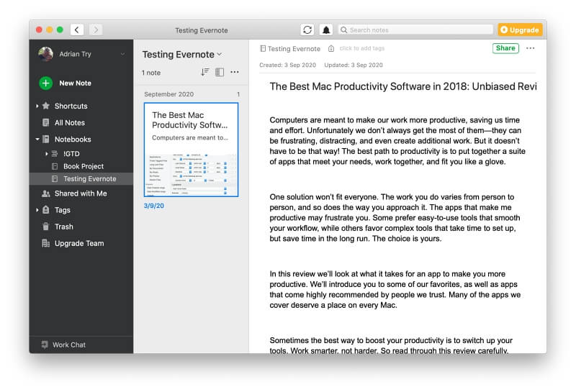Image resolution: width=576 pixels, height=392 pixels.
Task: Click the Created: 3 Sep 2020 text
Action: [287, 65]
